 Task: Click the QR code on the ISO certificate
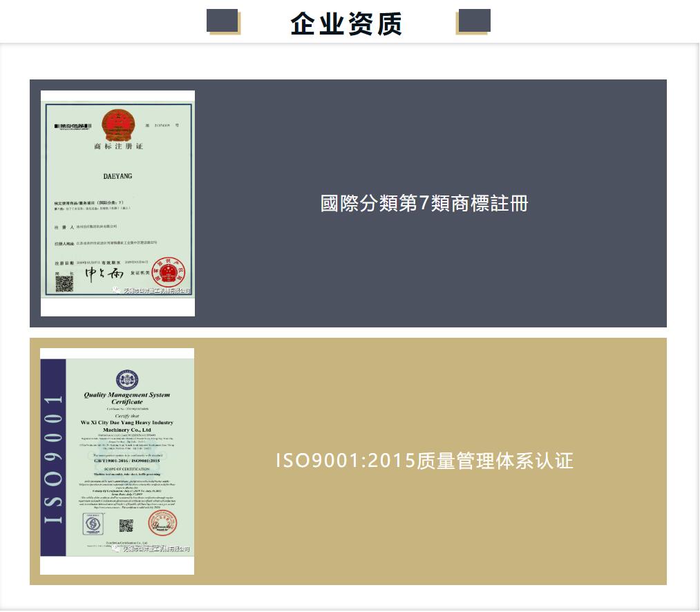pyautogui.click(x=126, y=526)
